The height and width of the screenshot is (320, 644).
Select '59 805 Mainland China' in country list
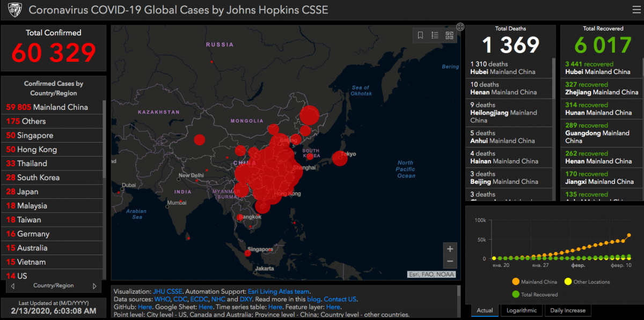pyautogui.click(x=53, y=107)
